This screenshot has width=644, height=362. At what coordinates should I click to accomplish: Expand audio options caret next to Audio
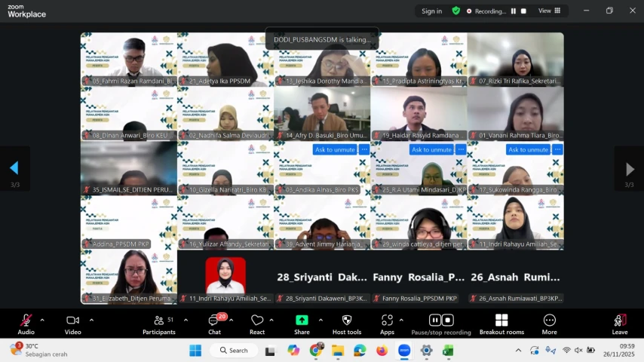42,320
